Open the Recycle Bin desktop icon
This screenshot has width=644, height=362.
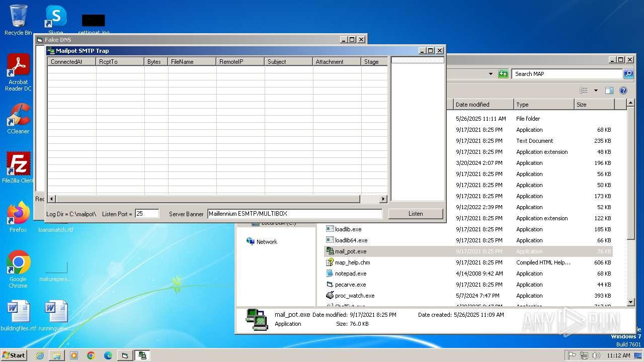pos(18,20)
